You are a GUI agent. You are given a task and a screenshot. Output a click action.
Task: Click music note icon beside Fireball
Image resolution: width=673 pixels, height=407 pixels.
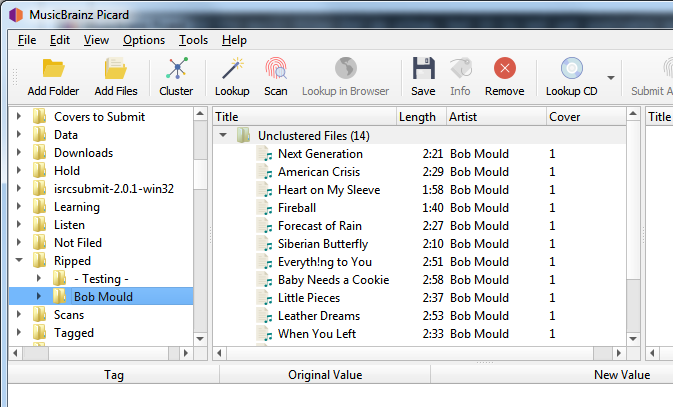click(264, 208)
